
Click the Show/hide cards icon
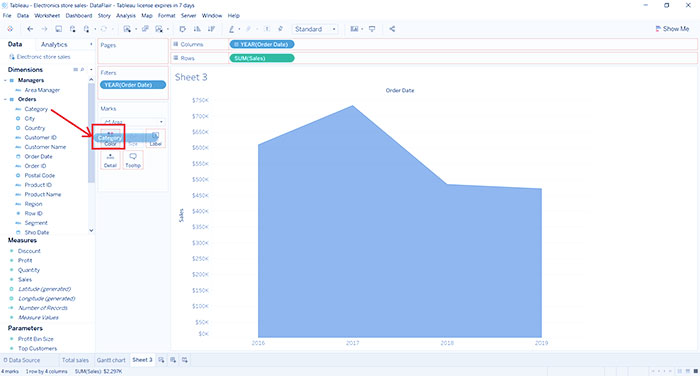point(354,29)
